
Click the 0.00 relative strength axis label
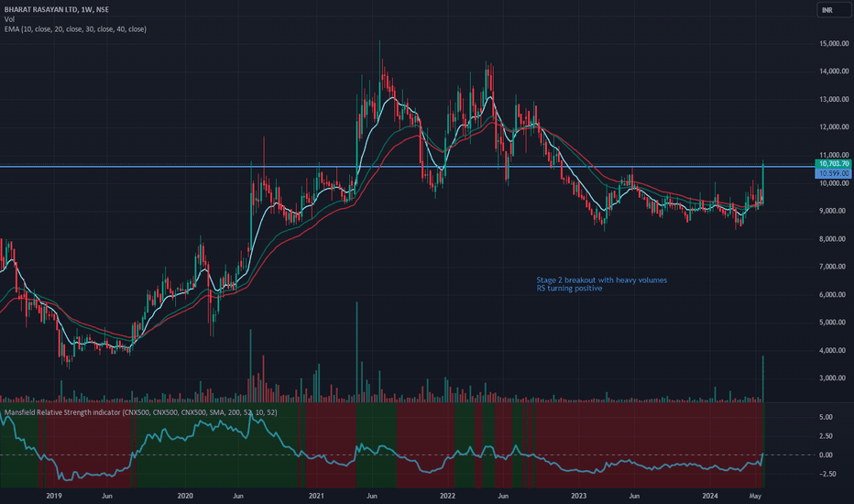[827, 455]
